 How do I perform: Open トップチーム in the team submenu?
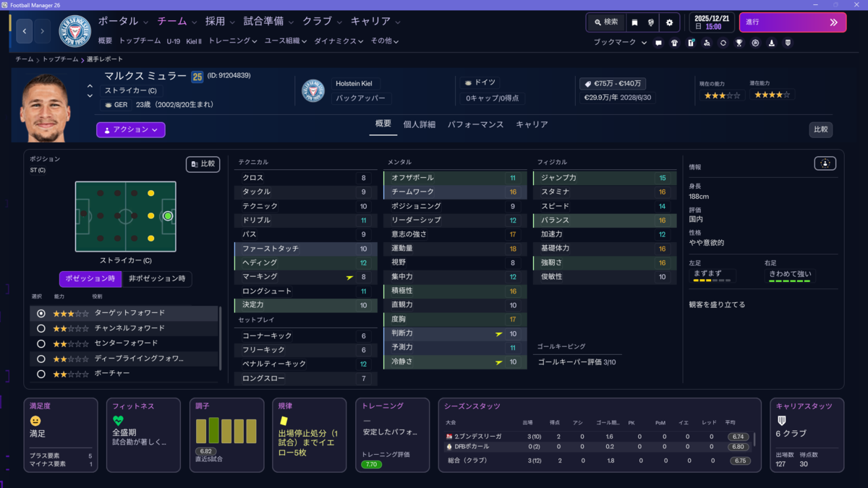coord(140,41)
